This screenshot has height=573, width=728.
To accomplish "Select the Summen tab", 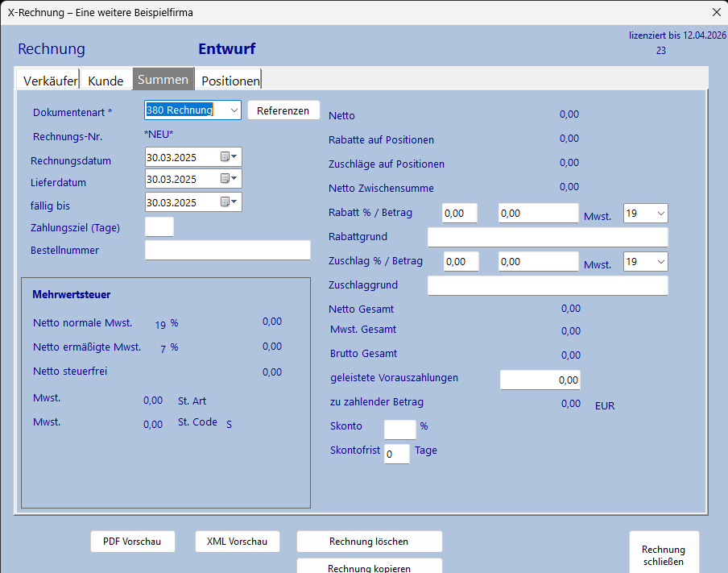I will point(163,80).
